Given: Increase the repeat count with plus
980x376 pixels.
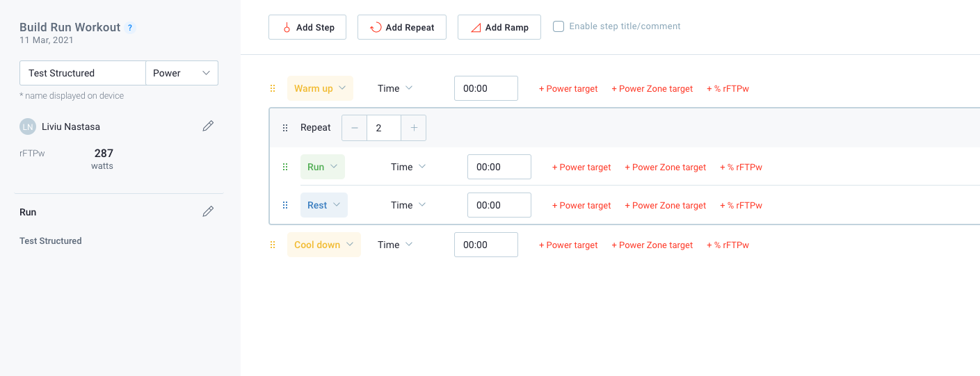Looking at the screenshot, I should pos(414,128).
